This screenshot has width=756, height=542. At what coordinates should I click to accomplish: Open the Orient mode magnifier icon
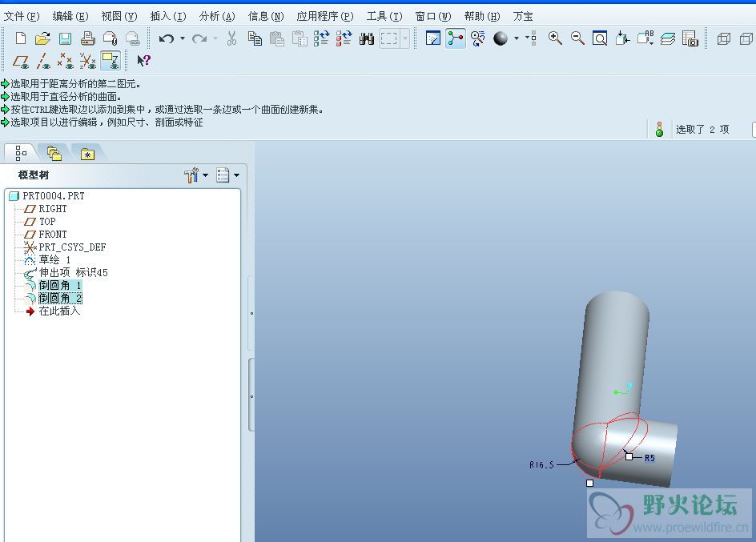[478, 38]
